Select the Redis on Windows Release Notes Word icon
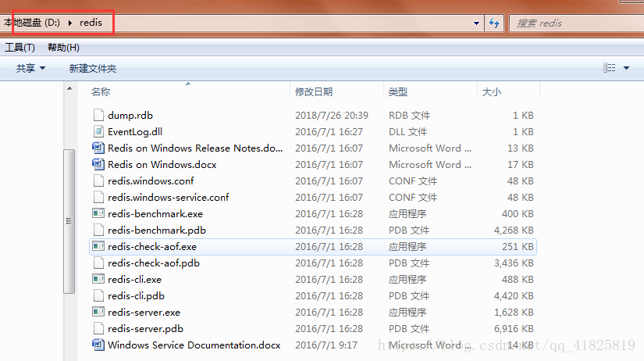This screenshot has height=361, width=644. click(98, 148)
